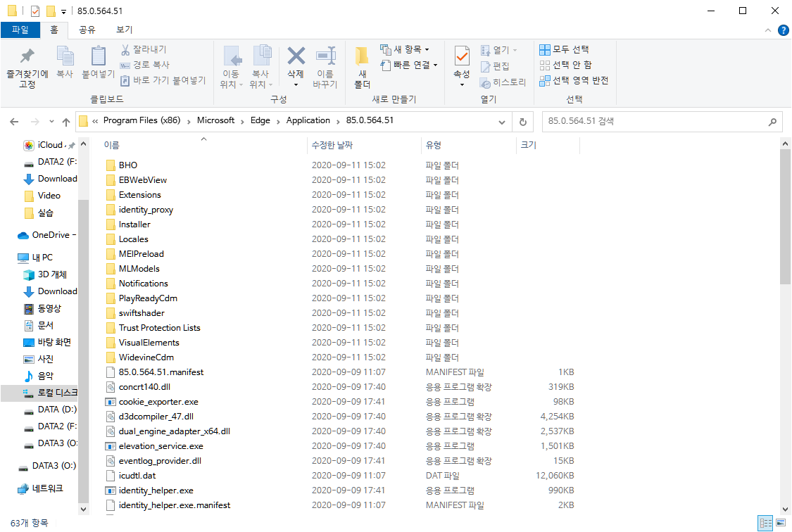792x532 pixels.
Task: Open Quick Access Toolbar customize dropdown
Action: pyautogui.click(x=63, y=11)
